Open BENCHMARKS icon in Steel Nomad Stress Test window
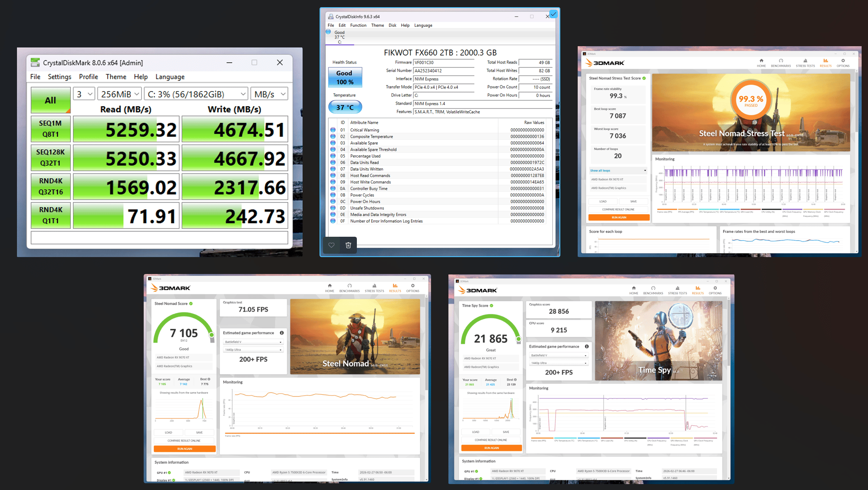868x490 pixels. tap(781, 61)
